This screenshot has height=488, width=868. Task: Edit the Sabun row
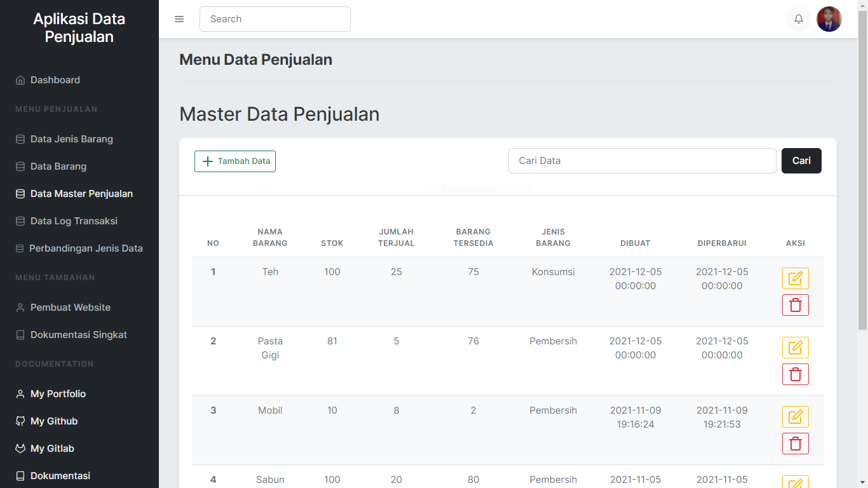796,482
